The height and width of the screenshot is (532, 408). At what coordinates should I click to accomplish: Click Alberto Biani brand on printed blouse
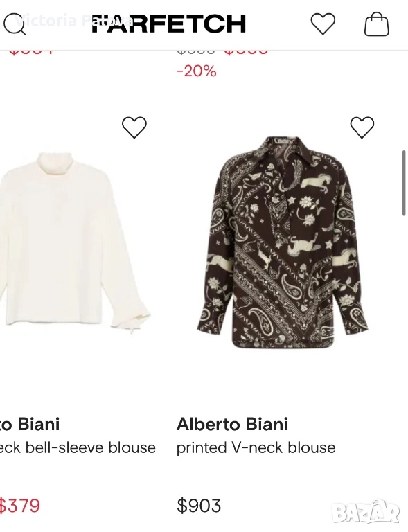[232, 424]
